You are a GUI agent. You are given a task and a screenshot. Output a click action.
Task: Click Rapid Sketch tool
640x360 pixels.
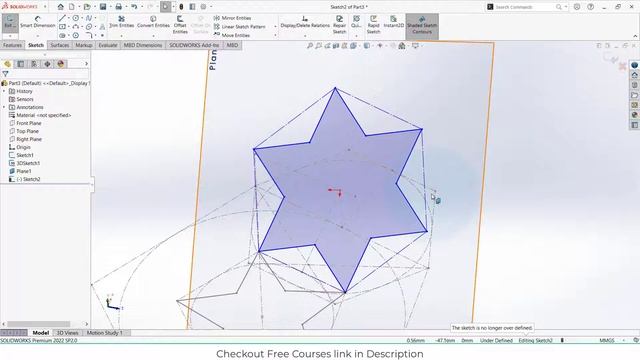tap(373, 24)
